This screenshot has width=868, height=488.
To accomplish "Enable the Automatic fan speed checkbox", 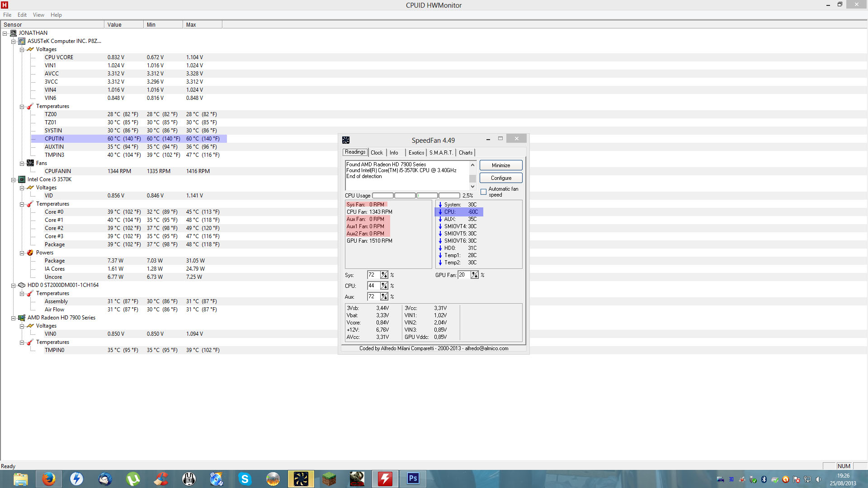I will 483,192.
